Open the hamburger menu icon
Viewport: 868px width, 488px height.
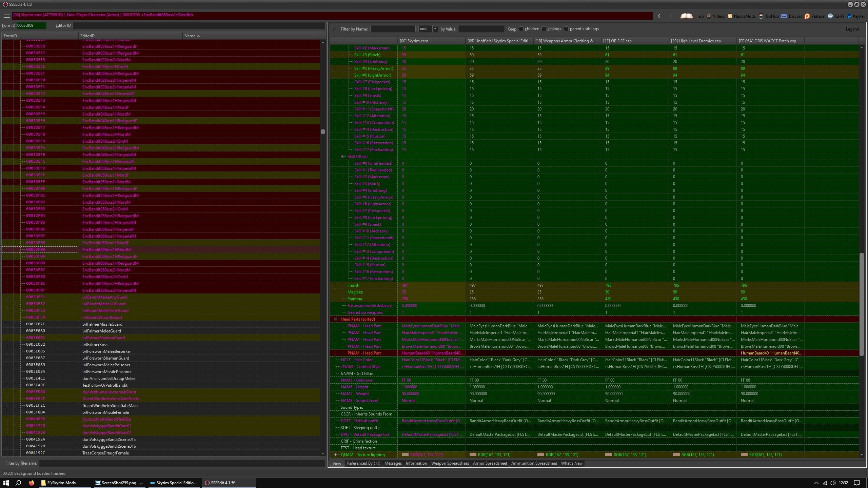pos(6,16)
